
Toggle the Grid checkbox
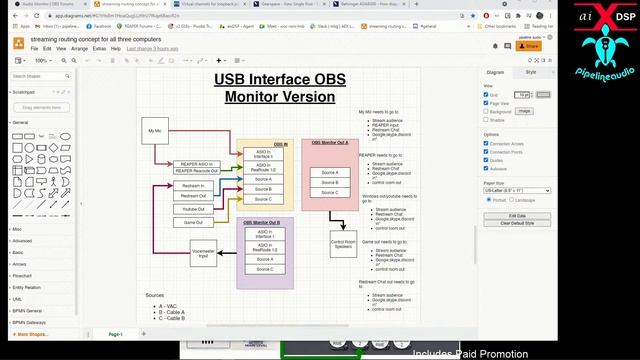[486, 94]
